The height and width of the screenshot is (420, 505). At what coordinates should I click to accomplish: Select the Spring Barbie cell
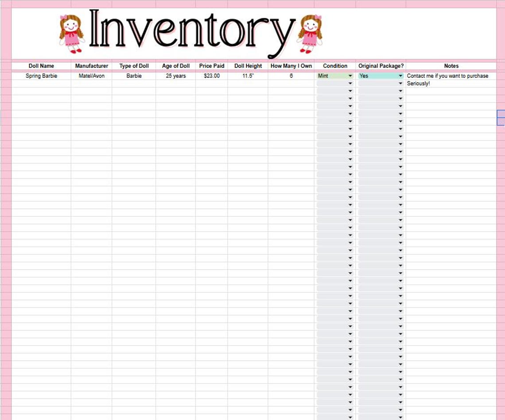click(41, 76)
